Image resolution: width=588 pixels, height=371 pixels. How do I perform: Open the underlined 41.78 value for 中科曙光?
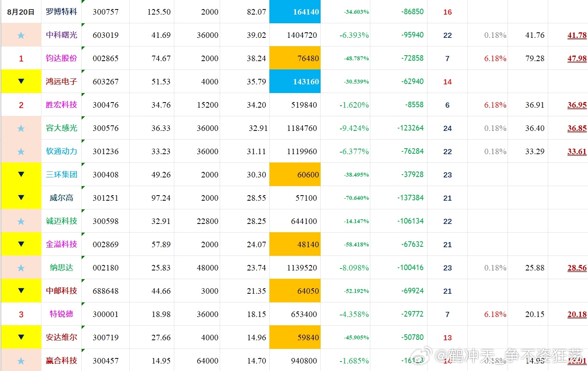577,35
